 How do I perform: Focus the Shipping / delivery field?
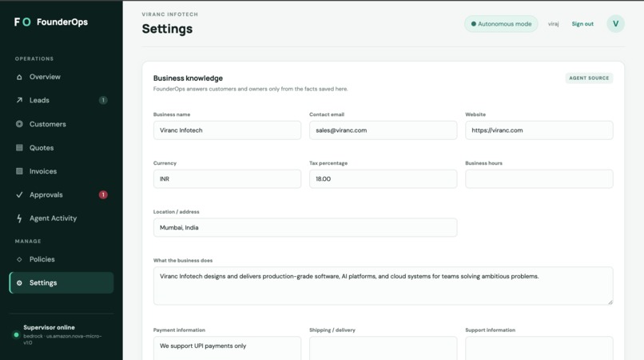pos(383,348)
